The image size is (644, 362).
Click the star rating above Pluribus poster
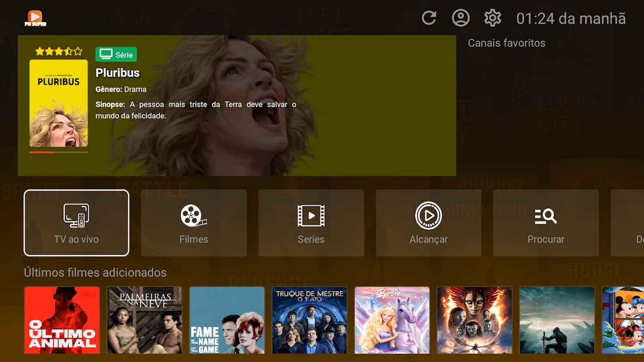point(59,51)
